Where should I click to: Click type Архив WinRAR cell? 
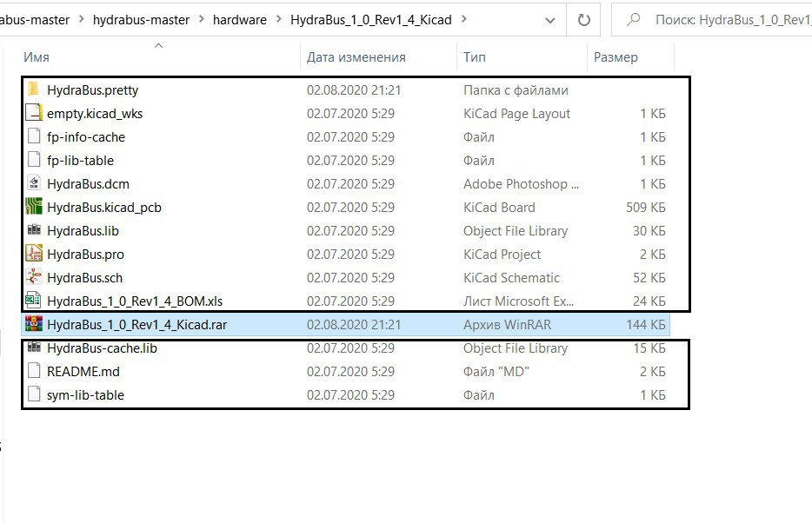(x=507, y=324)
